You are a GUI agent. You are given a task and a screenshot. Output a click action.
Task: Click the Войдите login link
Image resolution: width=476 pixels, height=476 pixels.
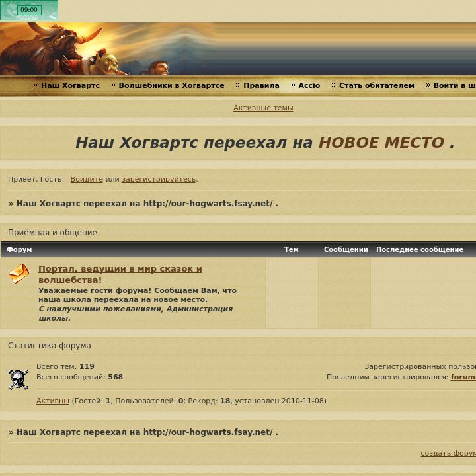click(x=87, y=179)
